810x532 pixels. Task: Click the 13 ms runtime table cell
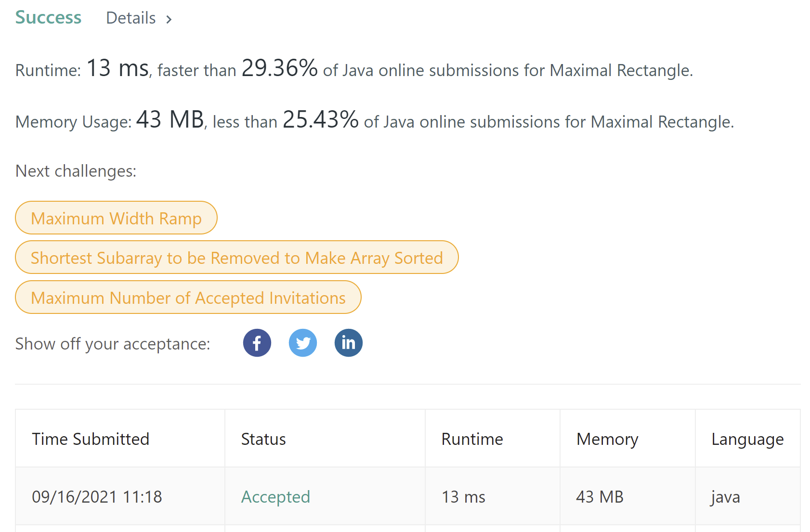(463, 496)
